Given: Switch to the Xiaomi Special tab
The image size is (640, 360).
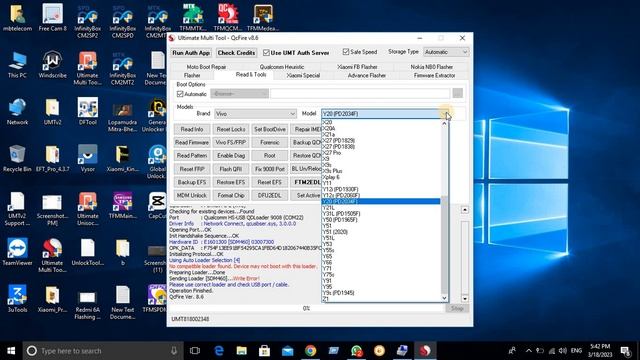Looking at the screenshot, I should pyautogui.click(x=303, y=76).
